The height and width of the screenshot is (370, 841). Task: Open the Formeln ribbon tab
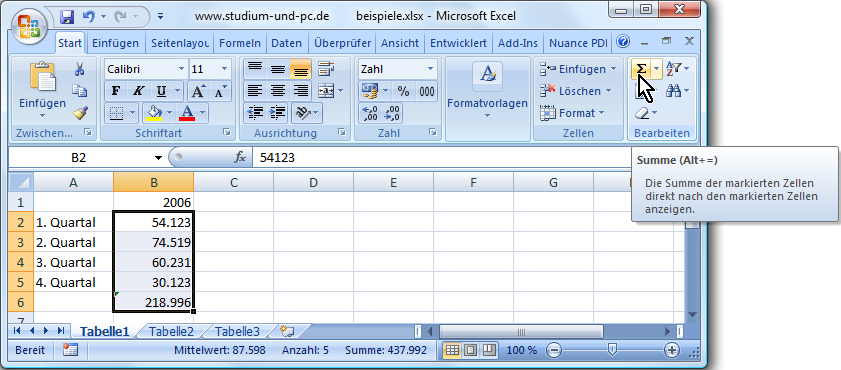pos(240,43)
